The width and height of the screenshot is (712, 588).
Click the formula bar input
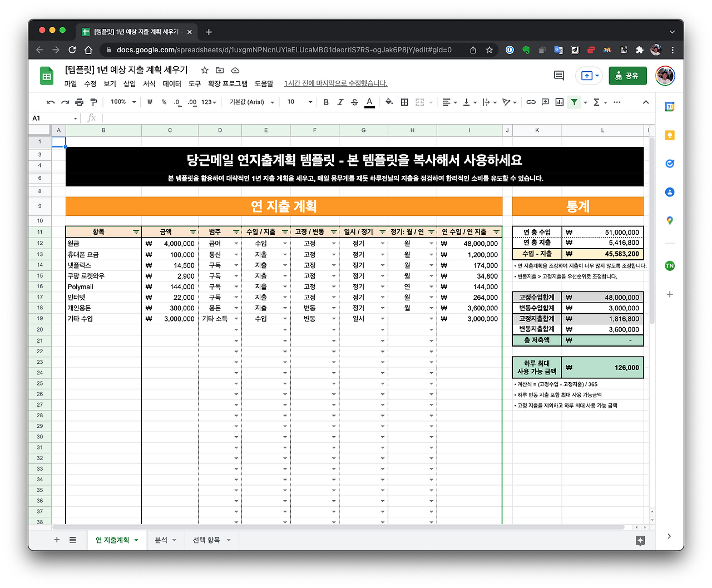378,118
